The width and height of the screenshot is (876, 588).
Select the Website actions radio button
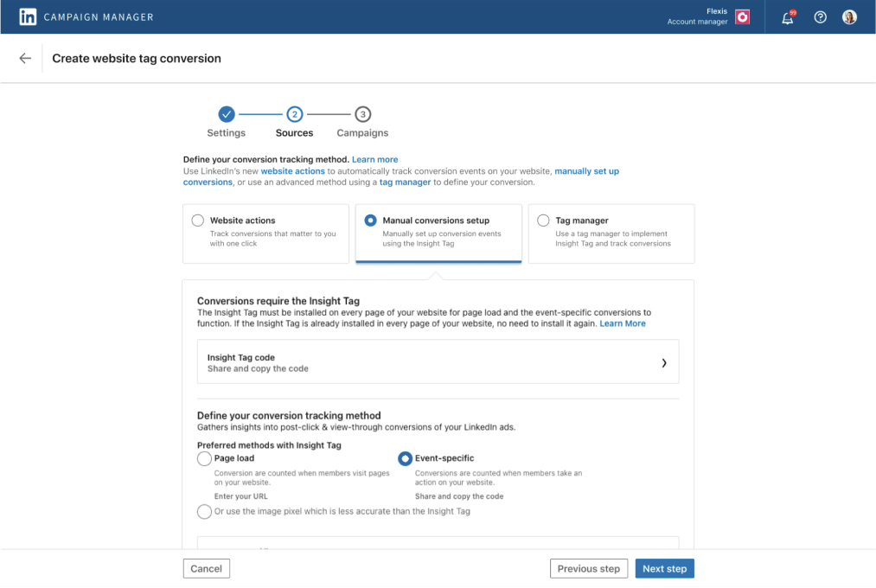click(x=198, y=220)
